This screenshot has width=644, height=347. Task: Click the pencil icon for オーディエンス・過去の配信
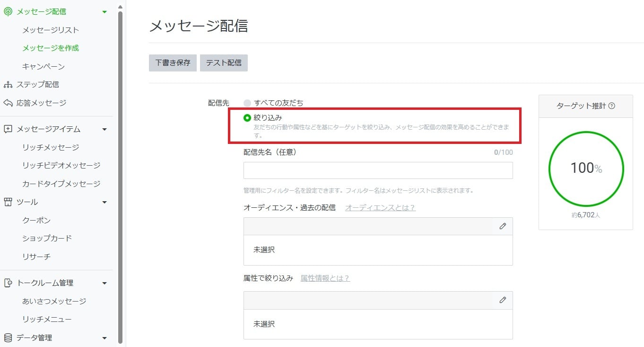pos(503,226)
